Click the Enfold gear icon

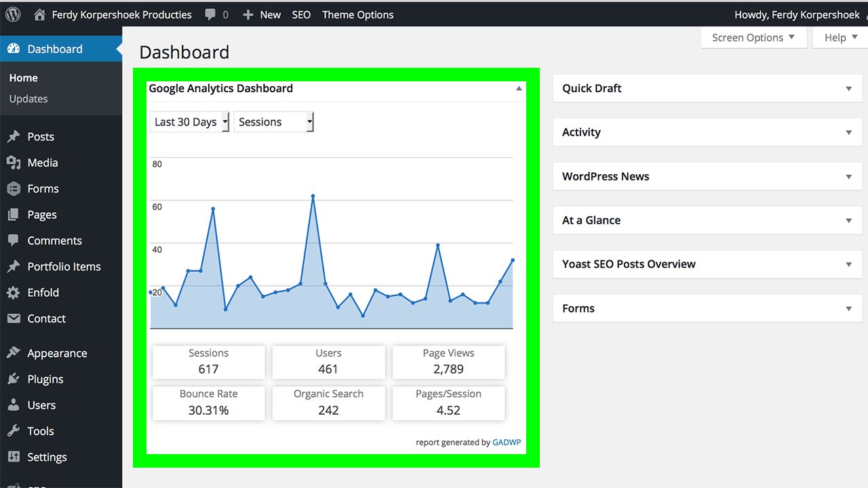click(14, 293)
